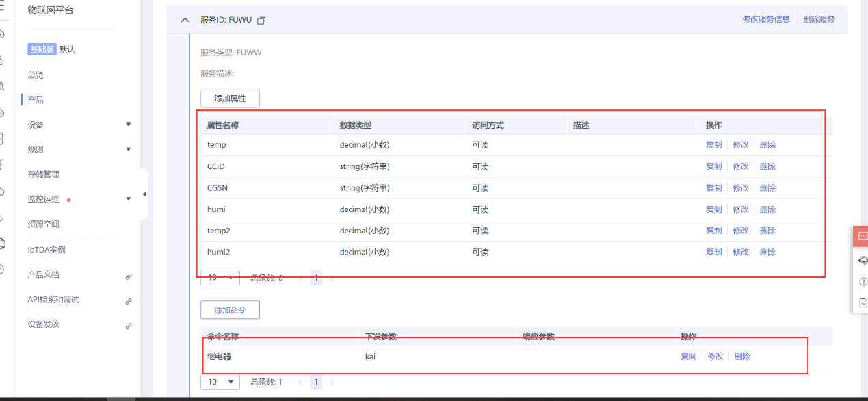The image size is (868, 401).
Task: Click the kai parameter cell in the 继电器 row
Action: click(x=370, y=357)
